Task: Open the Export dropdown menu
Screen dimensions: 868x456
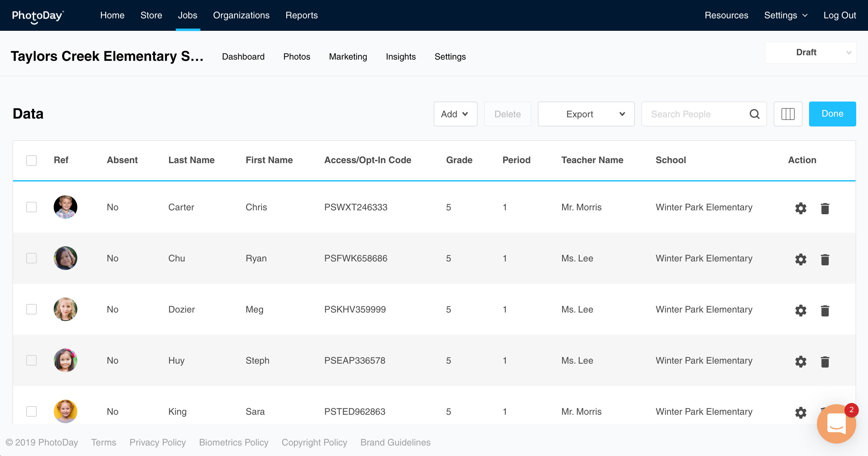Action: [586, 114]
